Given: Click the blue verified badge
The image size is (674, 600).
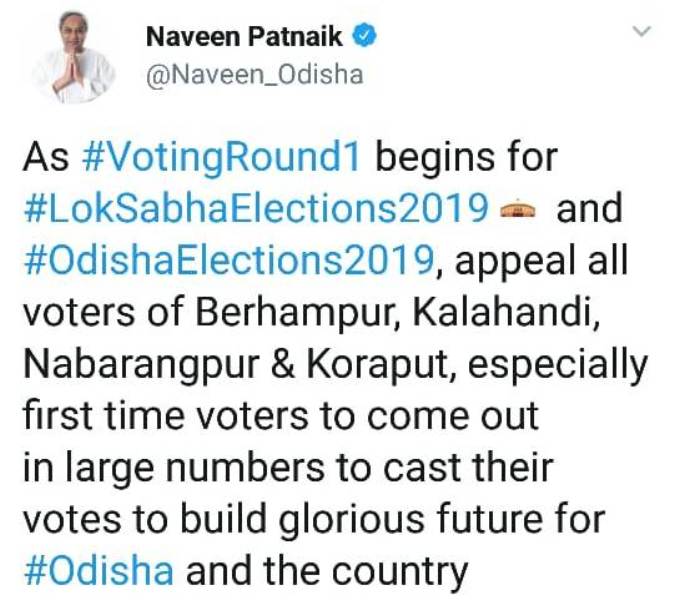Looking at the screenshot, I should pos(366,38).
